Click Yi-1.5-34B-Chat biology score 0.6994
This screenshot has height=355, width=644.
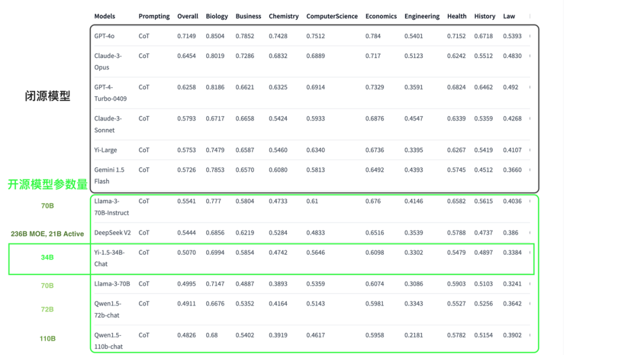point(215,252)
